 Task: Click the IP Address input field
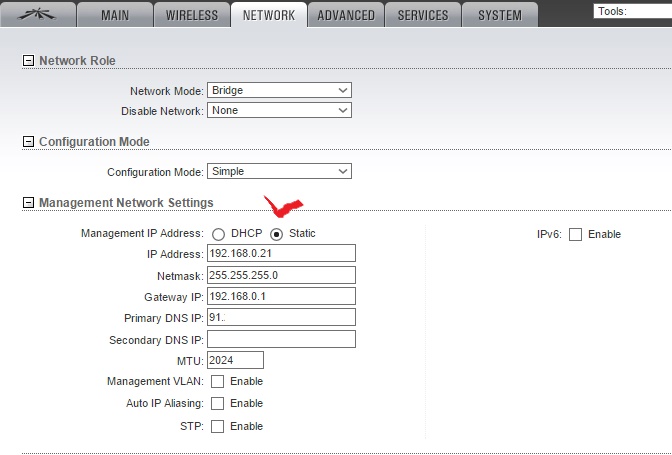click(281, 253)
